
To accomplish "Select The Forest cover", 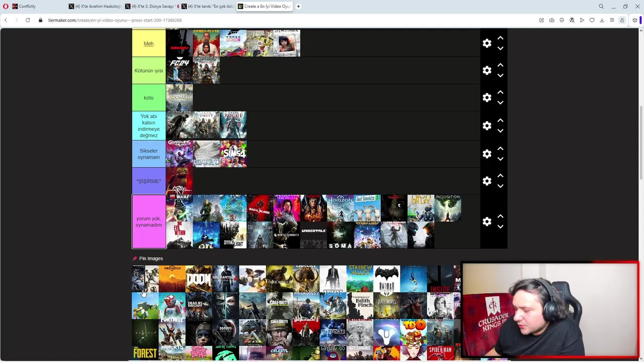I will (x=145, y=353).
